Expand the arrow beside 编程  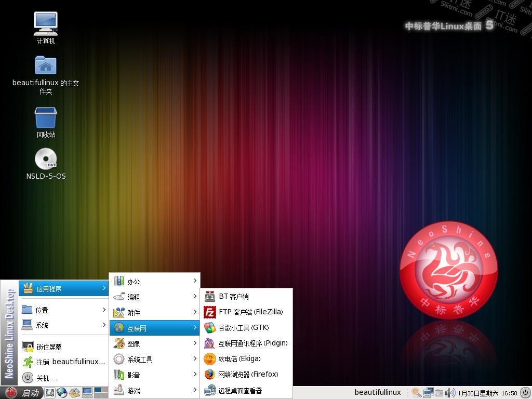195,296
